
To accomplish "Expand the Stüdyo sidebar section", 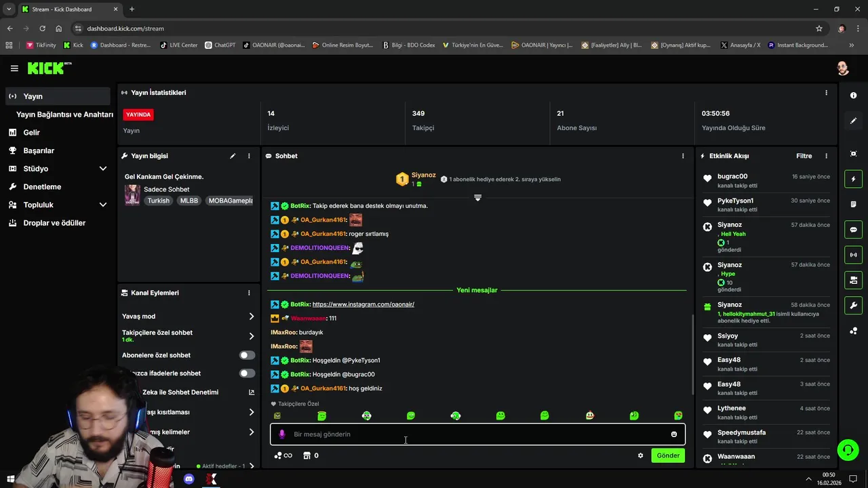I will tap(102, 169).
